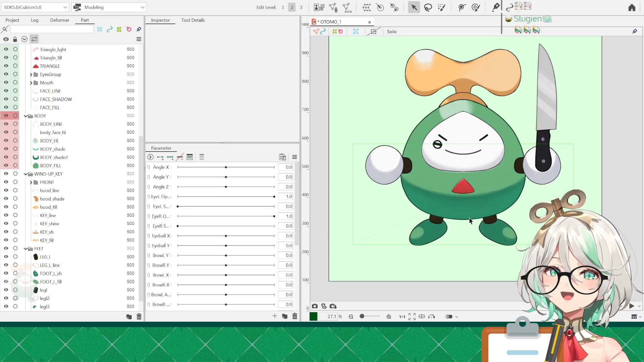The height and width of the screenshot is (362, 644).
Task: Select the Arrow selection tool
Action: click(x=414, y=7)
